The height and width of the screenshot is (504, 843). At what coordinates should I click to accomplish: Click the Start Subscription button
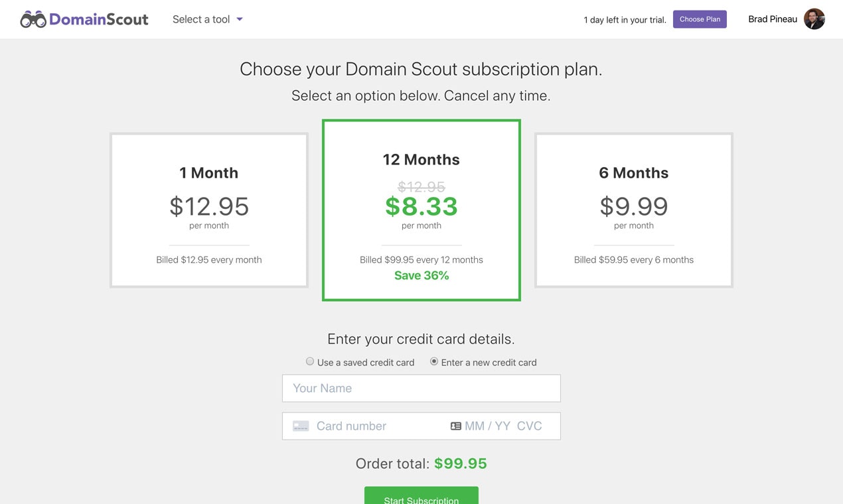pos(421,499)
